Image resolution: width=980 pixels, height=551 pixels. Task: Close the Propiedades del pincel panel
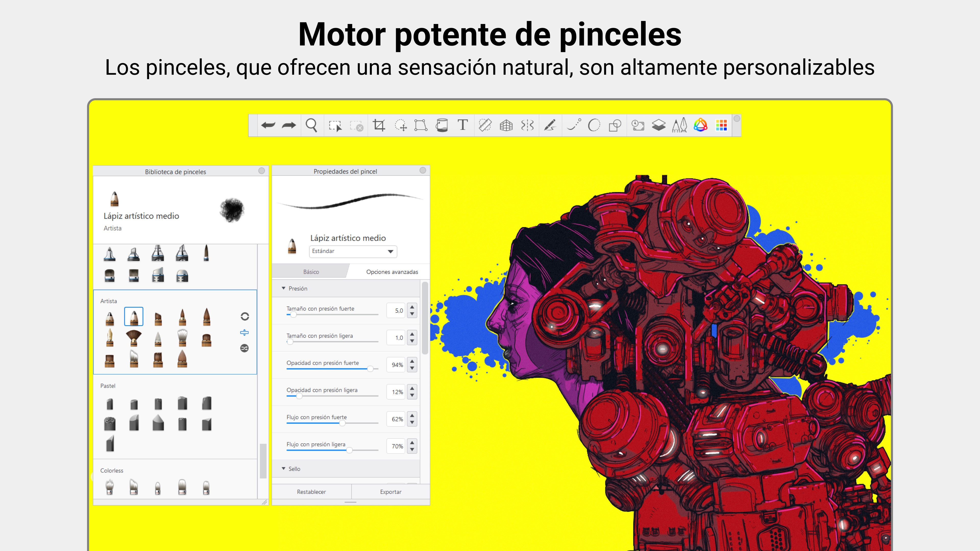tap(423, 170)
